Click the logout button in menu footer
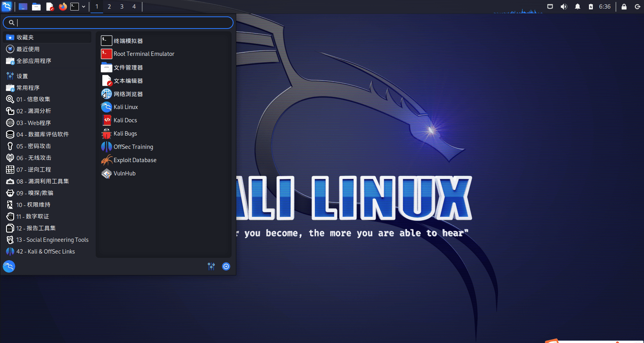 click(x=226, y=266)
